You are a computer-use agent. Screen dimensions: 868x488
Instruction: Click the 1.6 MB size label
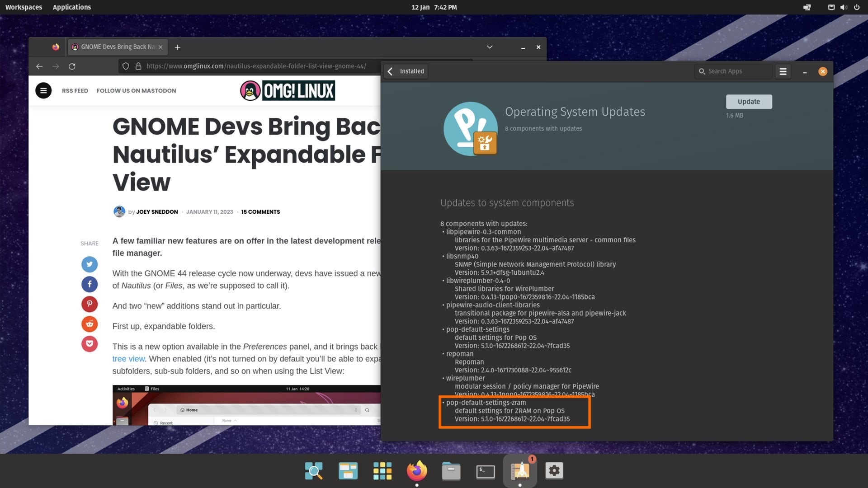coord(735,116)
